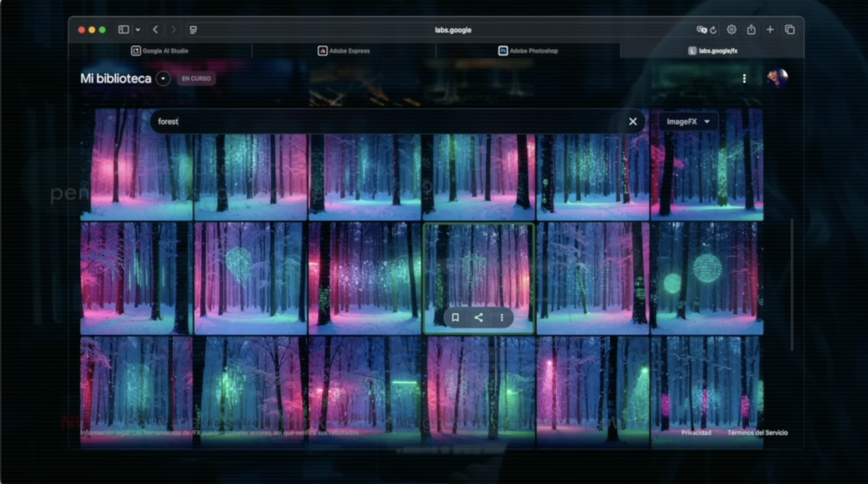Share the highlighted forest image
The height and width of the screenshot is (484, 868).
click(x=479, y=317)
